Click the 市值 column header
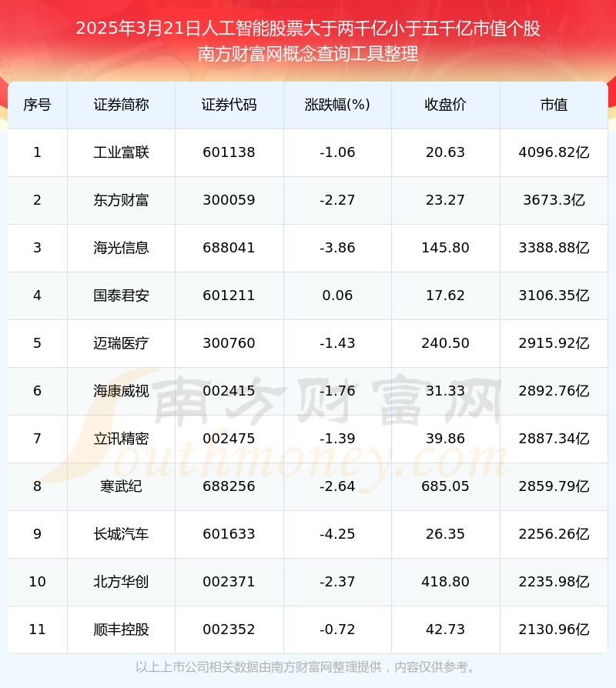 pos(554,105)
